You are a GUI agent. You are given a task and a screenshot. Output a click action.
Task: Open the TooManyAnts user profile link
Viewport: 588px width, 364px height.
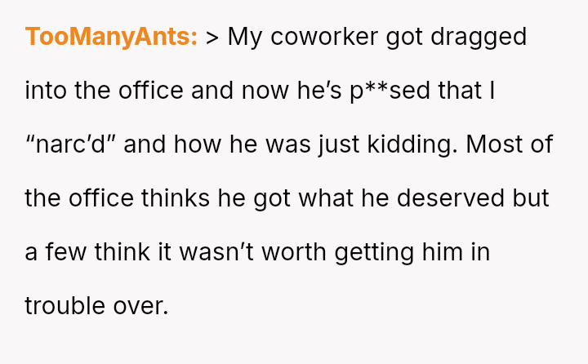tap(111, 37)
